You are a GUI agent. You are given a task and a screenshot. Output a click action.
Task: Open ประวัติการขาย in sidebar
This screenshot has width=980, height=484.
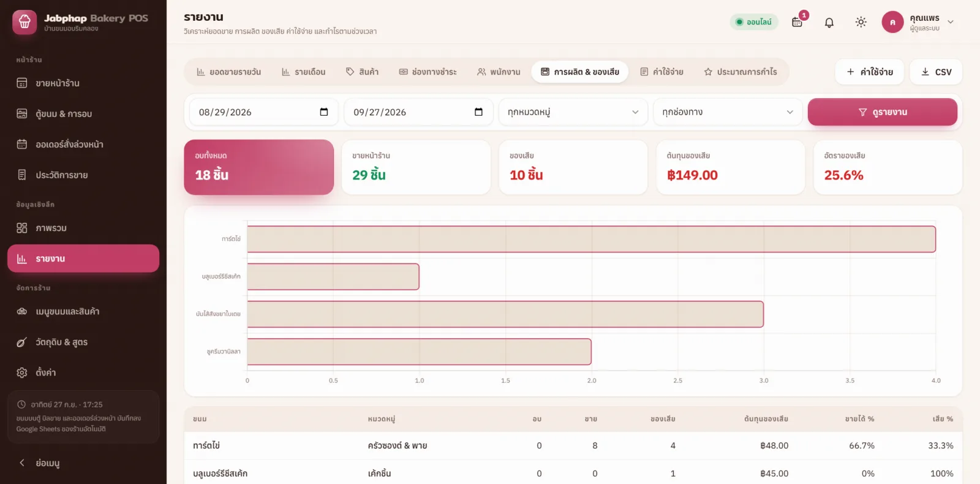[x=83, y=175]
